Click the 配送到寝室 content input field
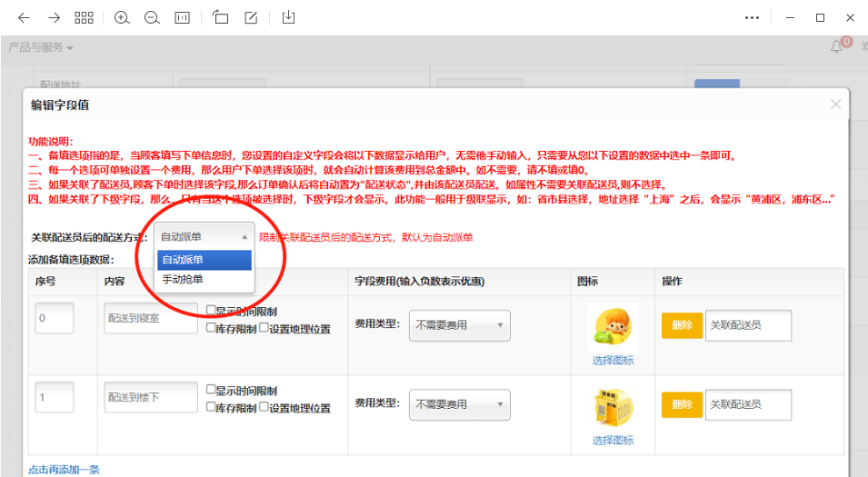 point(151,318)
